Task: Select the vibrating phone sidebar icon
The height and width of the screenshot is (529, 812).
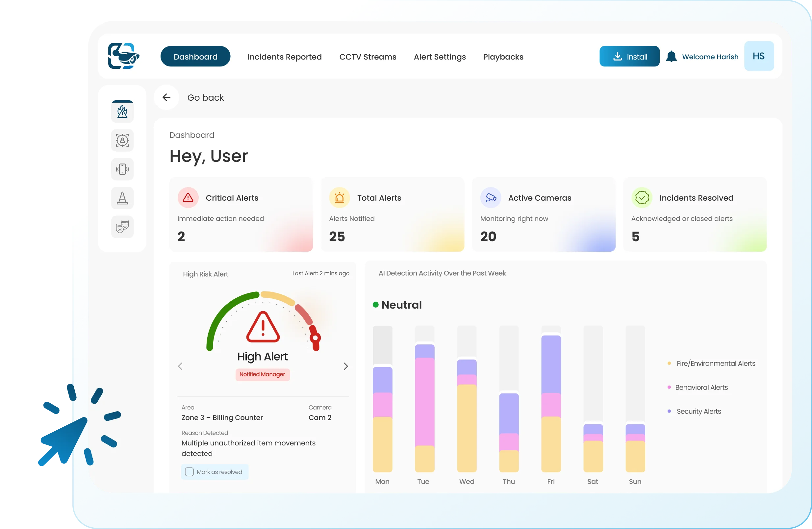Action: pyautogui.click(x=122, y=169)
